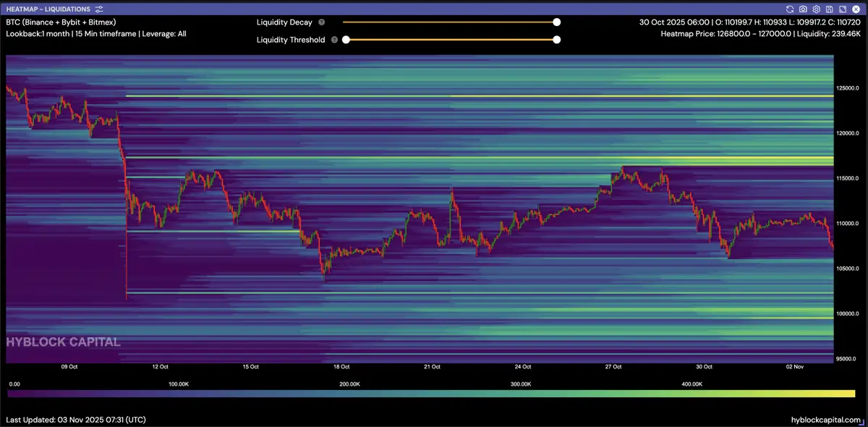Image resolution: width=868 pixels, height=427 pixels.
Task: Open the hyblockcapital.com link
Action: pyautogui.click(x=826, y=420)
